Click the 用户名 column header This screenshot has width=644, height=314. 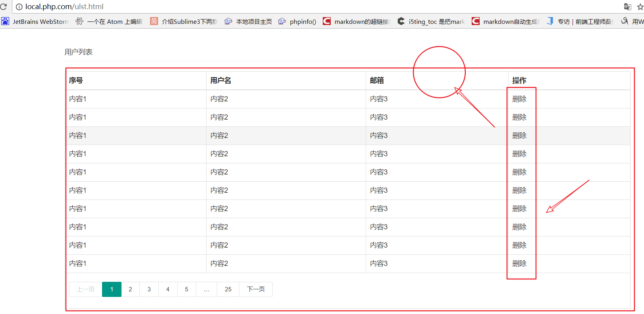221,81
